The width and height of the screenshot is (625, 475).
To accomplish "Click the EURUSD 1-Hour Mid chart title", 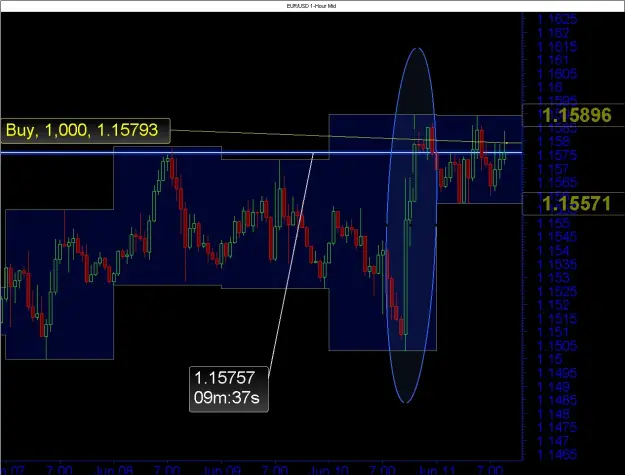I will click(311, 6).
